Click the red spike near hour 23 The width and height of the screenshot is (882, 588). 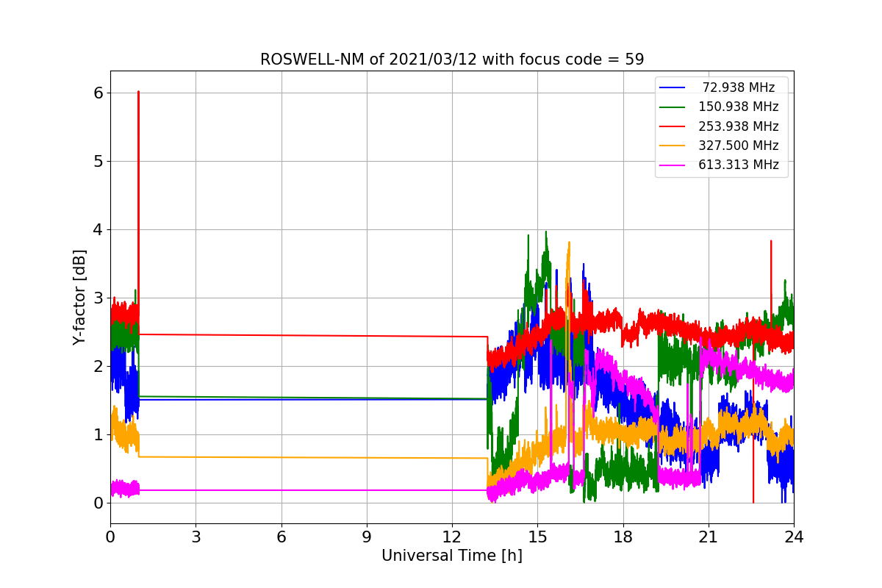point(770,242)
